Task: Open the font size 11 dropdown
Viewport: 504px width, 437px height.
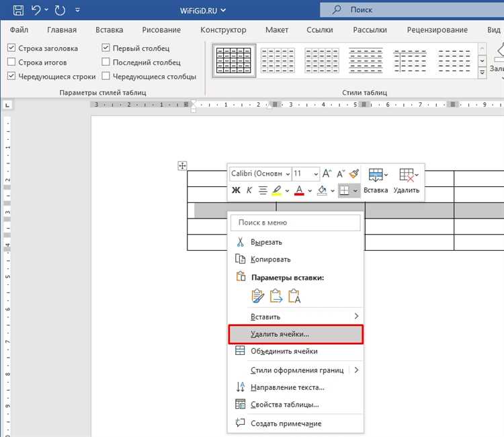Action: tap(316, 174)
